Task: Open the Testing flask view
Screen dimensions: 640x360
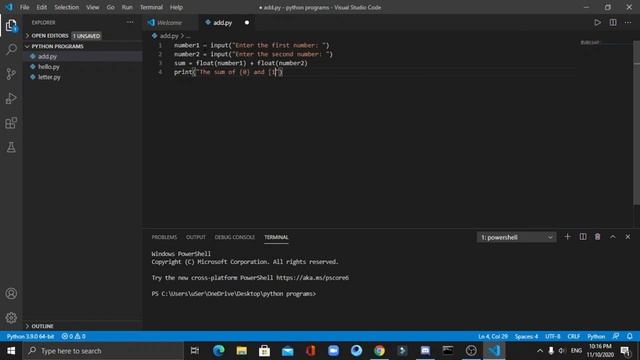Action: [11, 147]
